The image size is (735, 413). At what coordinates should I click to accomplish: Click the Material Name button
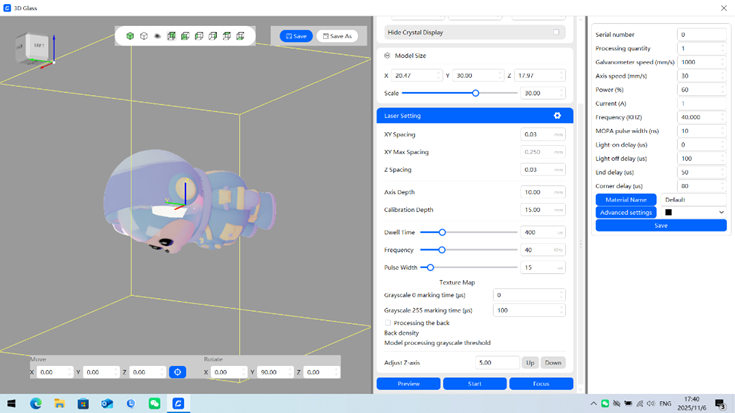(626, 200)
